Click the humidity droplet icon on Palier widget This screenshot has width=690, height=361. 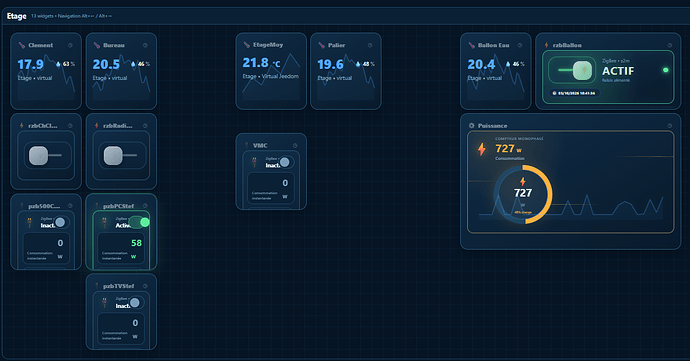point(358,64)
